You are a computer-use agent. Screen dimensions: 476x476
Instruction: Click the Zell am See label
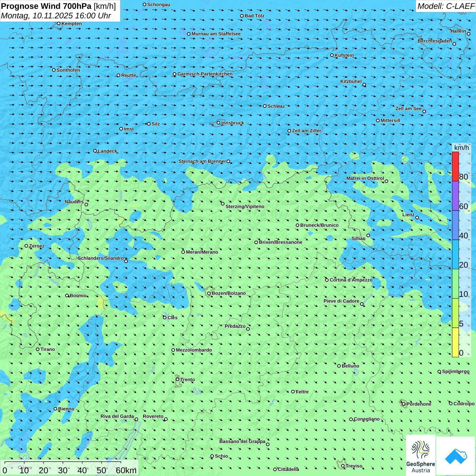[x=408, y=108]
